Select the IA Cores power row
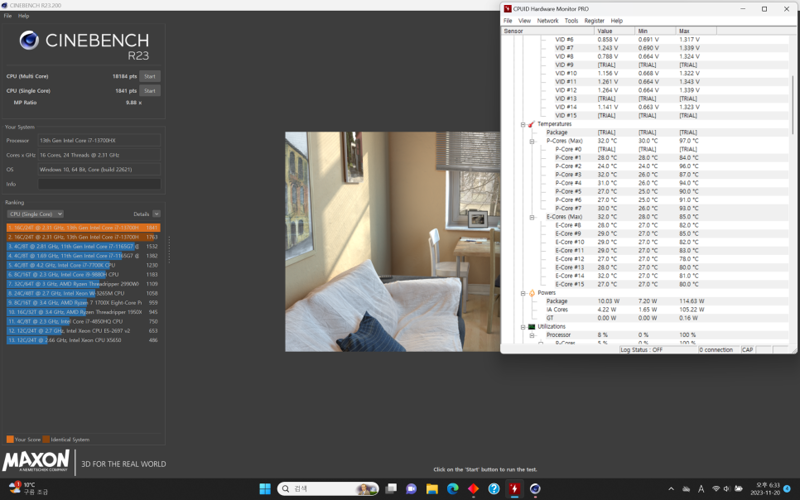Image resolution: width=800 pixels, height=500 pixels. click(x=646, y=310)
